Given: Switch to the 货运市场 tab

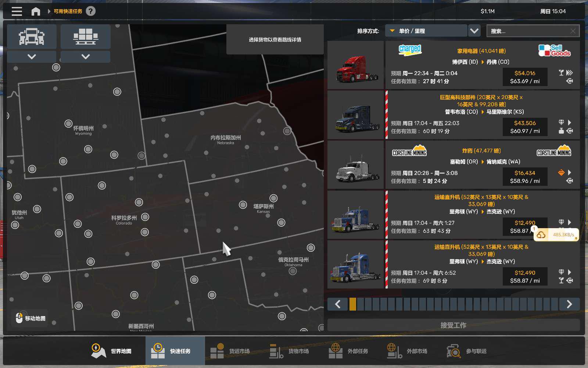Looking at the screenshot, I should point(230,351).
